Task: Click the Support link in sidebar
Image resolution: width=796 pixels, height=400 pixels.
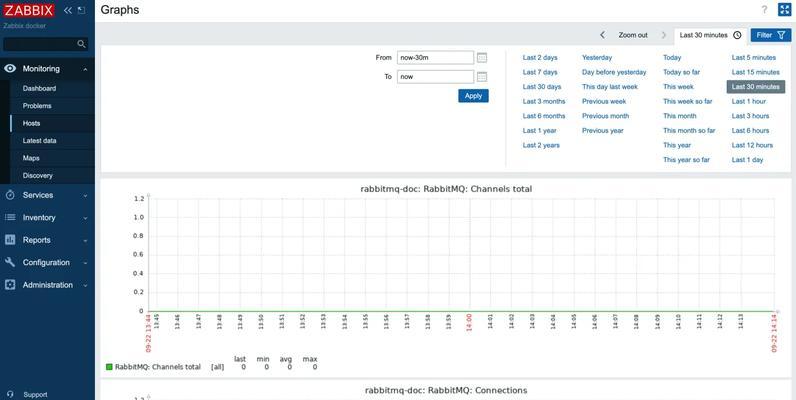Action: [x=35, y=394]
